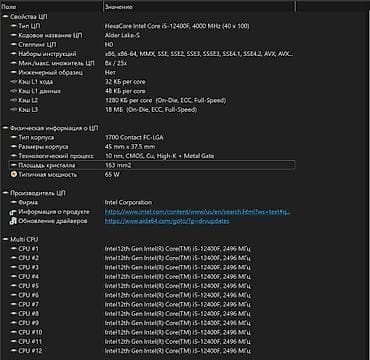This screenshot has width=370, height=360.
Task: Click the Значение column header
Action: [119, 7]
